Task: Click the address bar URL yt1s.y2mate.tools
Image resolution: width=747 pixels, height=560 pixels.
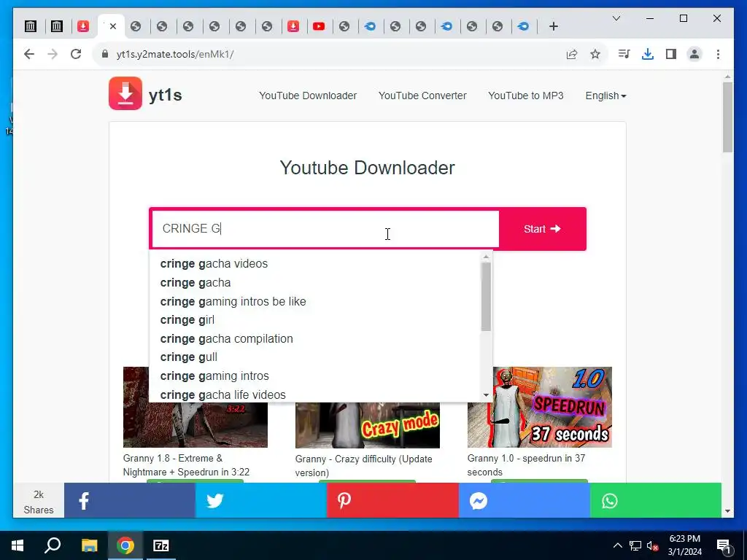Action: pyautogui.click(x=175, y=54)
